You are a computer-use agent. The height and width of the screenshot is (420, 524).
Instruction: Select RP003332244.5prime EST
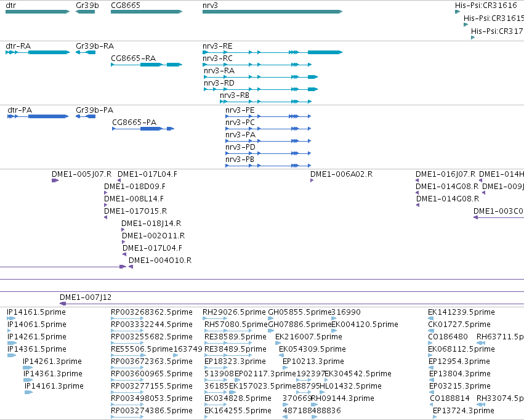(x=127, y=331)
